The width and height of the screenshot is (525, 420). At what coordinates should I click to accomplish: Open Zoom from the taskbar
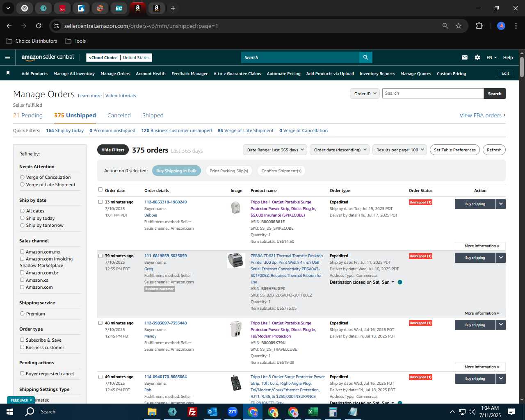tap(233, 412)
